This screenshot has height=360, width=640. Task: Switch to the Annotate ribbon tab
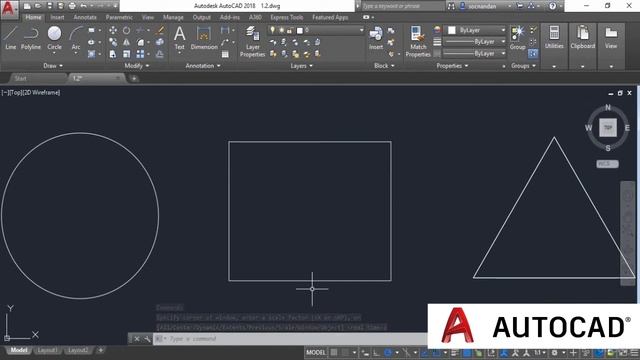(85, 17)
